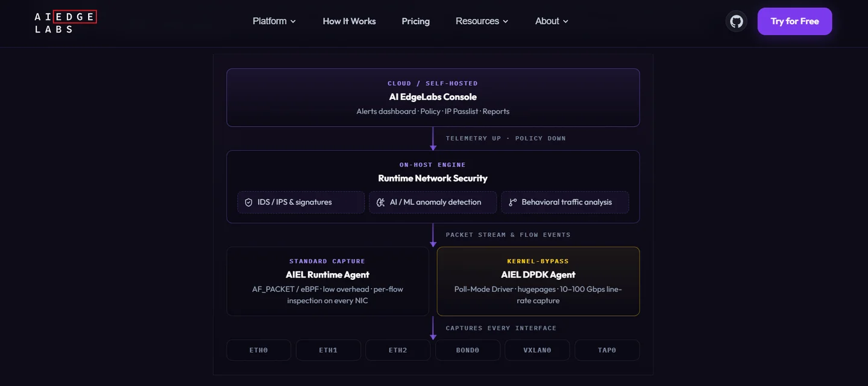
Task: Click the Runtime Network Security heading
Action: (x=433, y=179)
